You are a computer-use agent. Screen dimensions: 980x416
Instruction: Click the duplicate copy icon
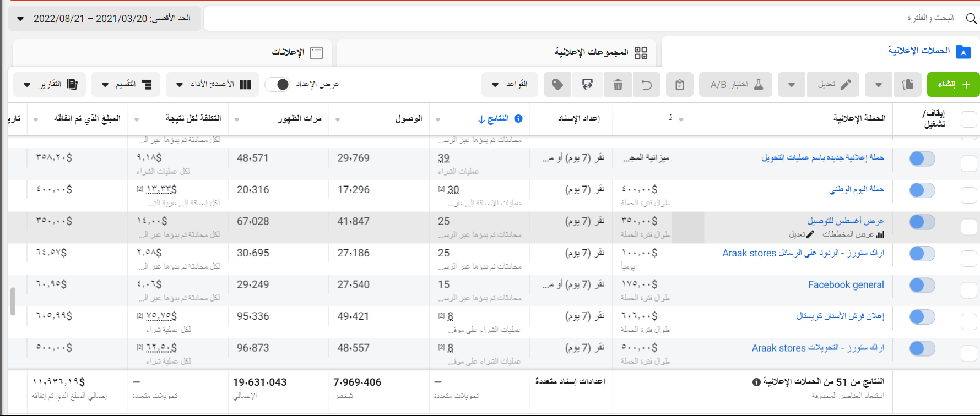click(x=908, y=85)
